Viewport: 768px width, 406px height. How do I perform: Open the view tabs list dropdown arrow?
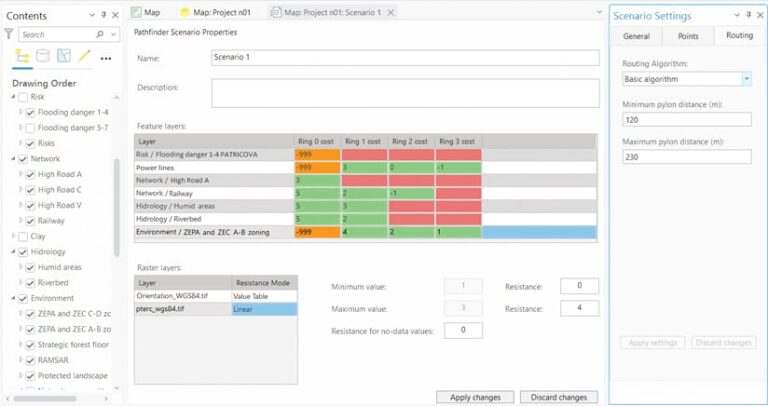[599, 12]
